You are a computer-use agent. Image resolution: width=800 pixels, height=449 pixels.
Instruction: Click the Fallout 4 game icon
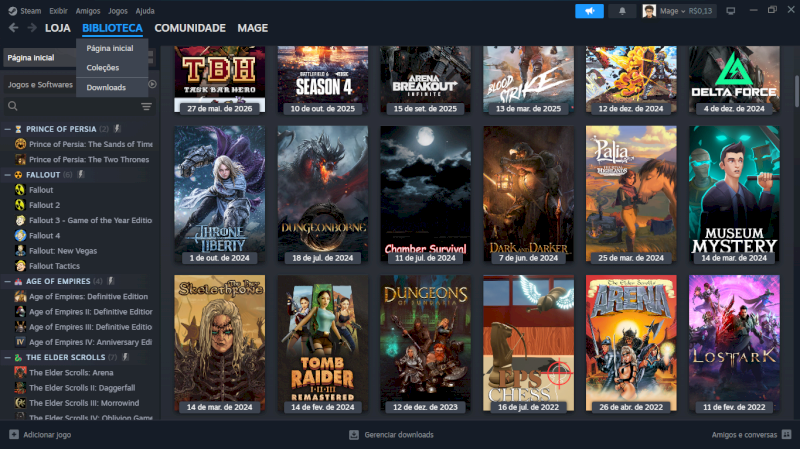[x=20, y=235]
